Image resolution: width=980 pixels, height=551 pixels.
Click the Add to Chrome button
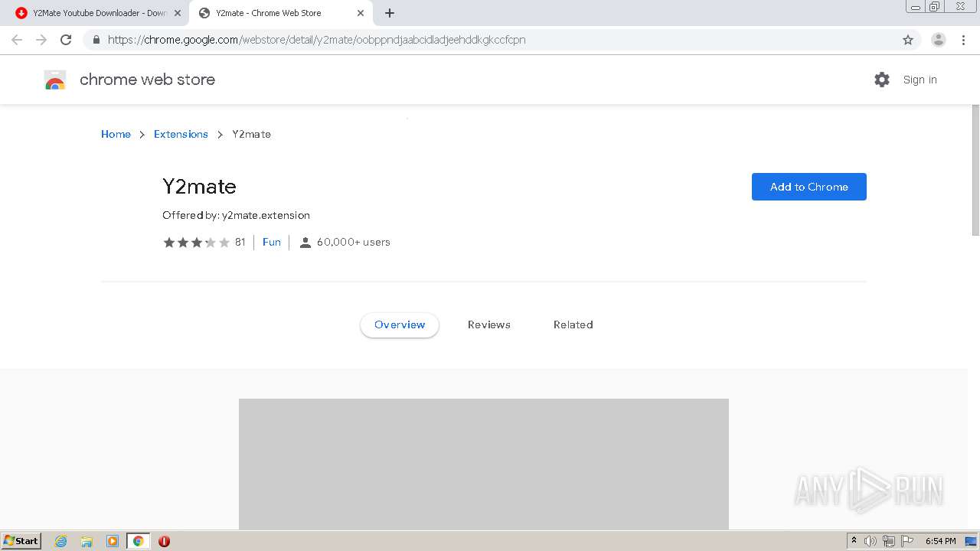click(x=809, y=187)
